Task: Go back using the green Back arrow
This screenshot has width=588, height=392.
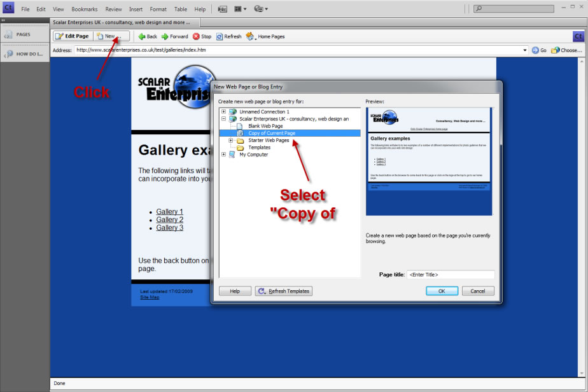Action: point(142,36)
